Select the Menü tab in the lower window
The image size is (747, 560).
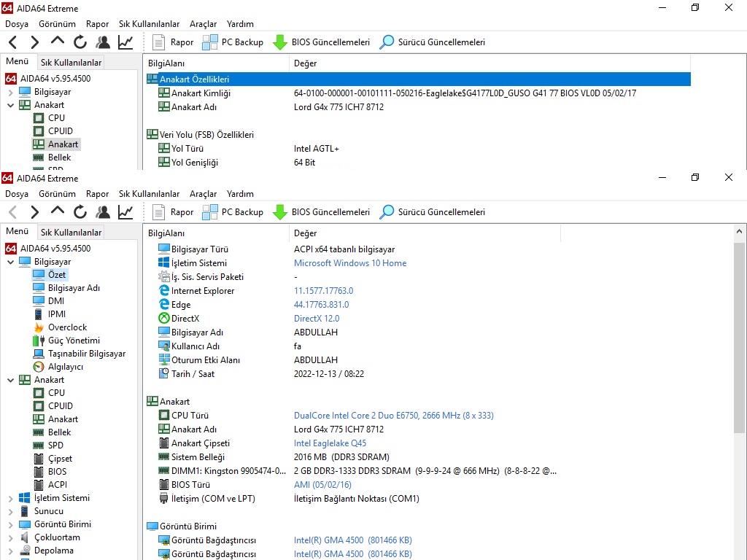(x=18, y=231)
